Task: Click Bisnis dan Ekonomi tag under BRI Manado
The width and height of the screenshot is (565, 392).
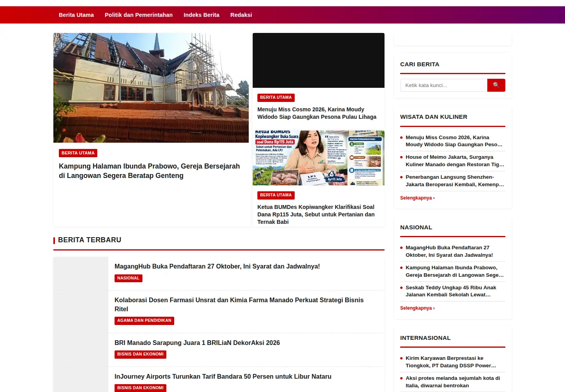Action: [x=140, y=354]
